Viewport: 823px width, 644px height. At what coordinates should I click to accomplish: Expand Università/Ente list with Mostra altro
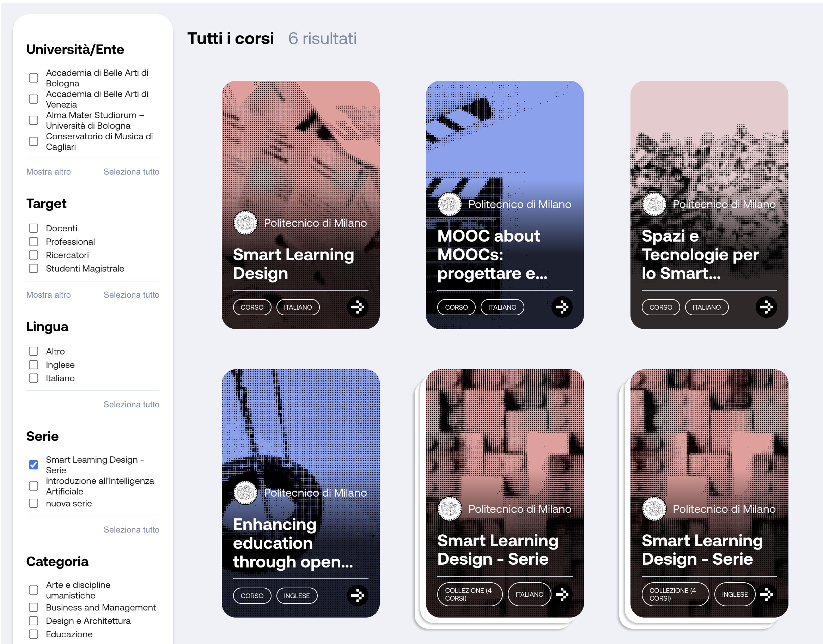coord(48,172)
